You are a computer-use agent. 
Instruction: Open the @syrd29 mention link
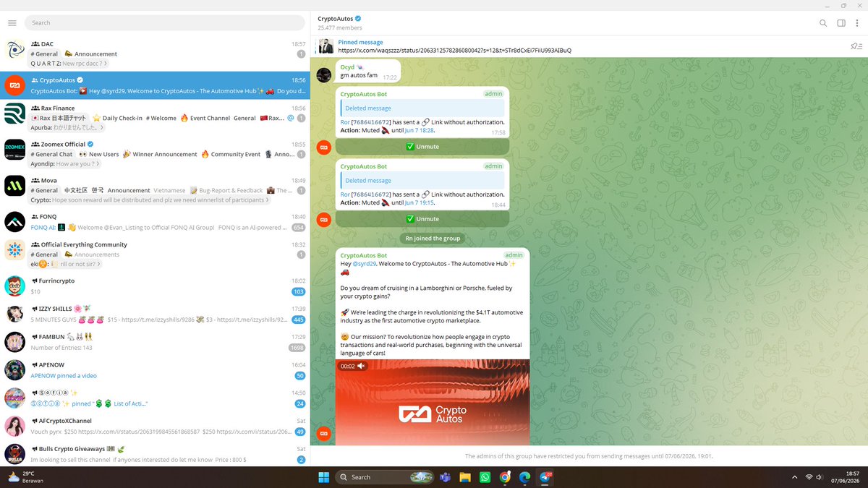(364, 264)
